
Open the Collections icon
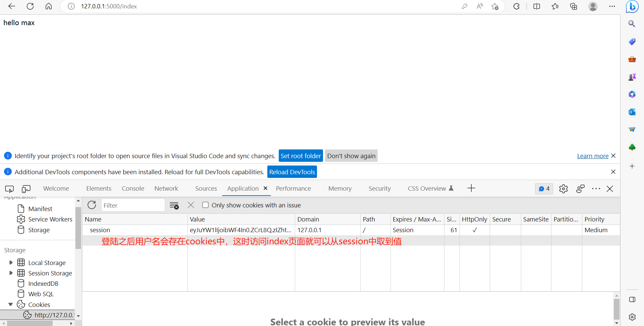(574, 6)
